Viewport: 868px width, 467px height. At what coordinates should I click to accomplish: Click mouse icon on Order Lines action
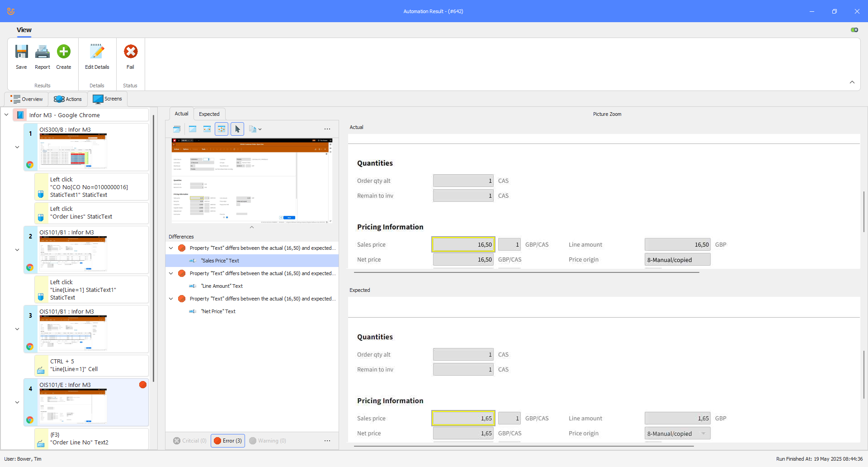[x=41, y=218]
